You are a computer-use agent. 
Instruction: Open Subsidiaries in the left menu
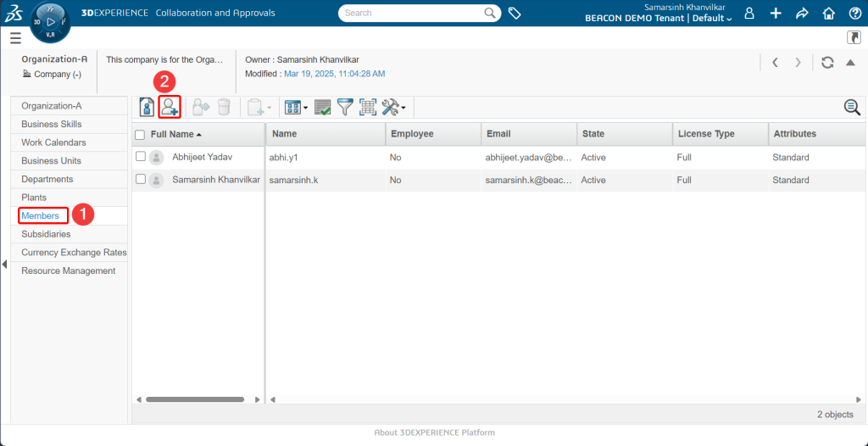46,234
